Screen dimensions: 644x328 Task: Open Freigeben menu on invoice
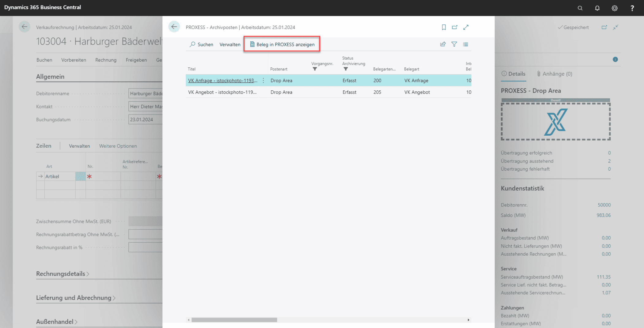(136, 60)
